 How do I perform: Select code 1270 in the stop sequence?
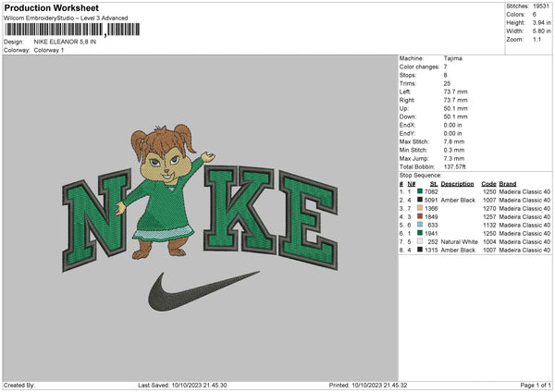(489, 208)
